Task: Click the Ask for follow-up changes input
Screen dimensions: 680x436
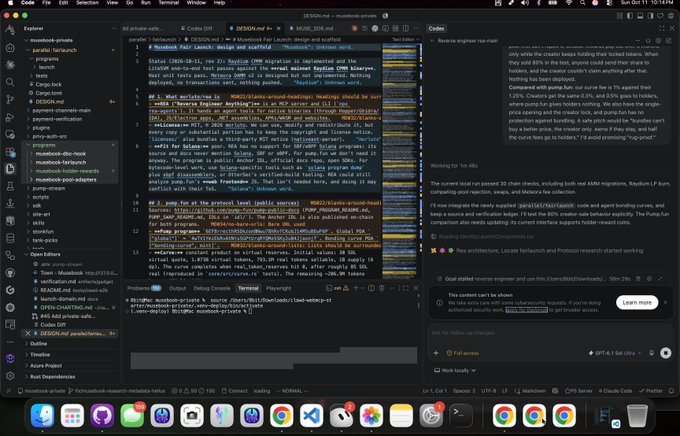Action: [550, 333]
